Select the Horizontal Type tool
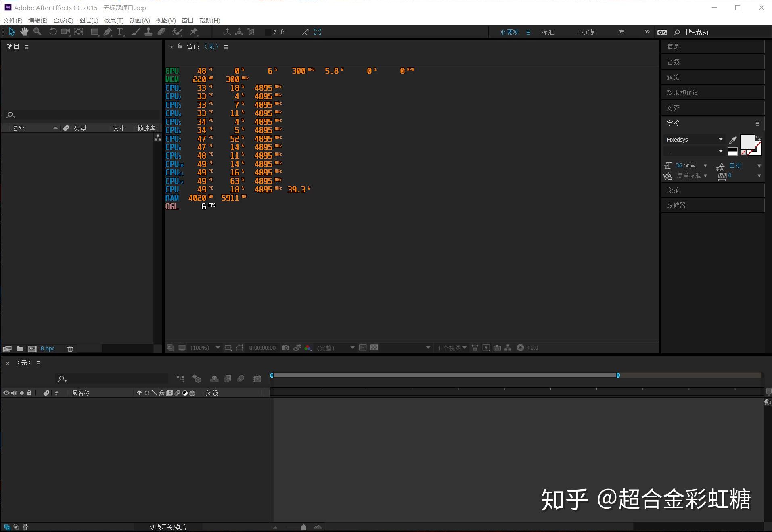Image resolution: width=772 pixels, height=532 pixels. click(x=120, y=32)
